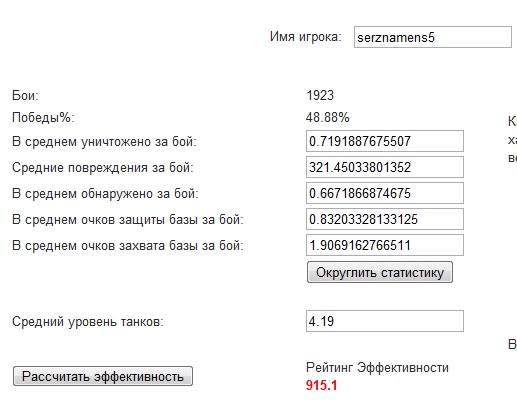517x405 pixels.
Task: Click the В среднем обнаружено за бой label
Action: 105,193
